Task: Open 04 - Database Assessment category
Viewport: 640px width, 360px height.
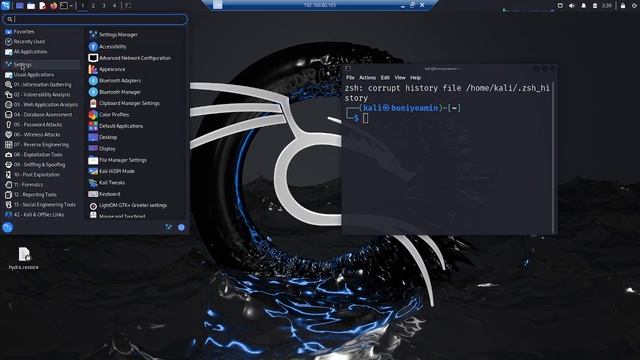Action: pyautogui.click(x=42, y=114)
